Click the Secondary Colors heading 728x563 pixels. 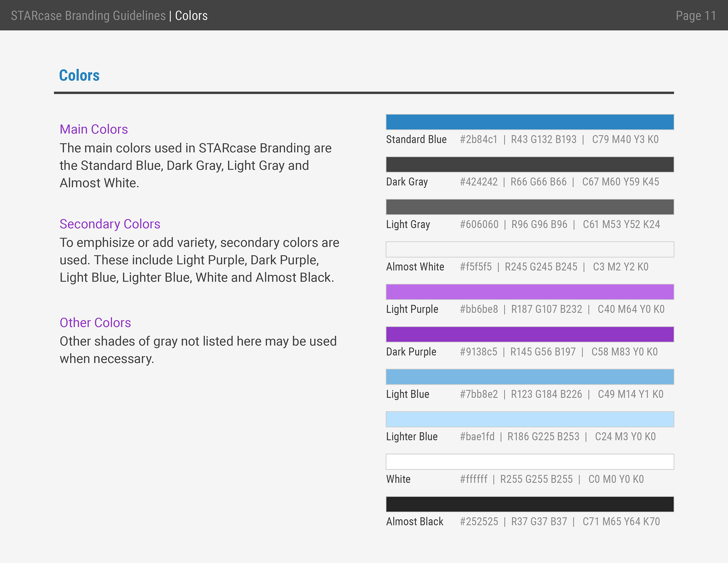pos(110,224)
